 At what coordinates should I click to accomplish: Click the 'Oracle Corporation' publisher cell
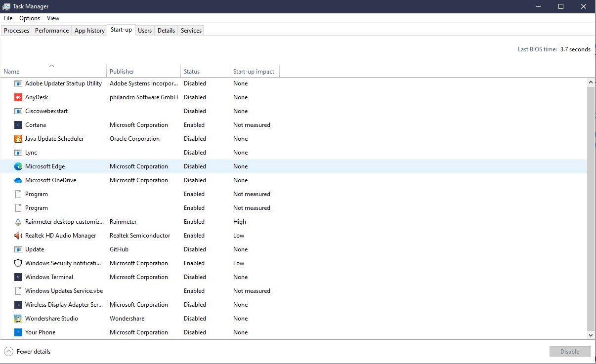click(x=134, y=139)
